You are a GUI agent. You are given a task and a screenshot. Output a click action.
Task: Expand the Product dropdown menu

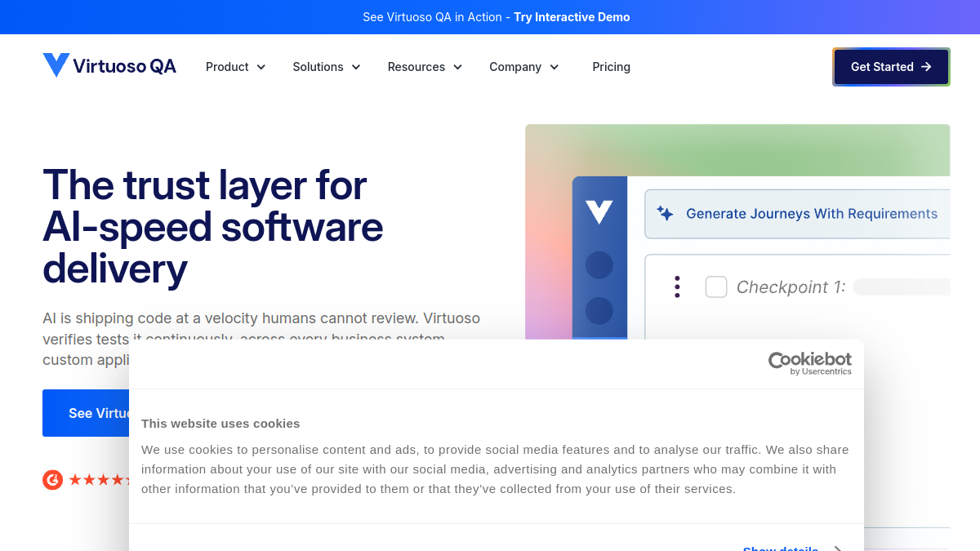point(236,67)
